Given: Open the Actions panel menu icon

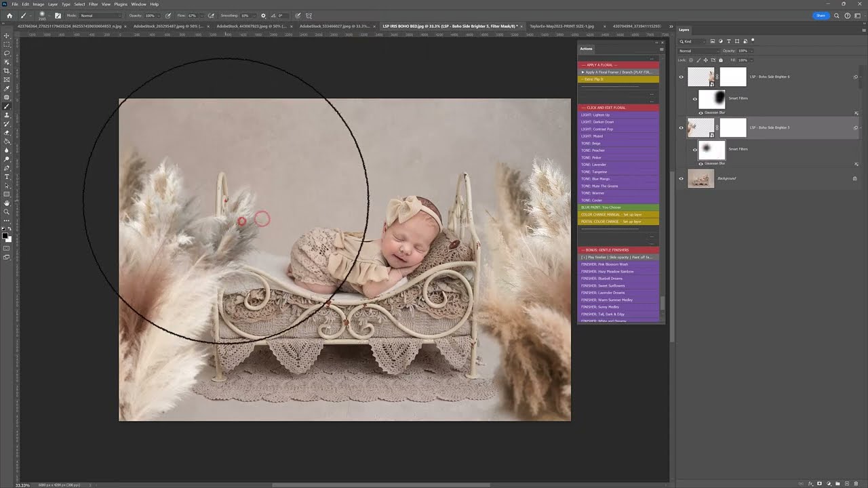Looking at the screenshot, I should 662,49.
